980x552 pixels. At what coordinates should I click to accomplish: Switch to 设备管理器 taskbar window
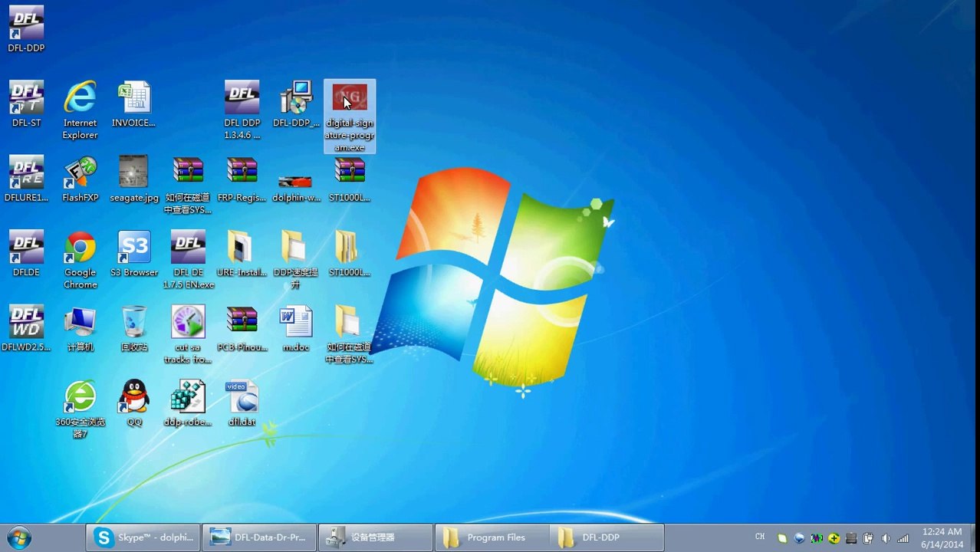coord(375,537)
